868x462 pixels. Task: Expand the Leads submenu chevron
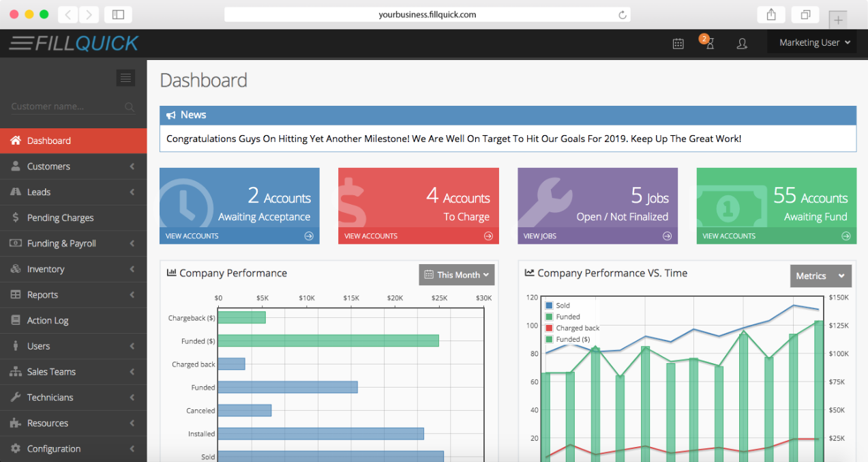pyautogui.click(x=132, y=192)
